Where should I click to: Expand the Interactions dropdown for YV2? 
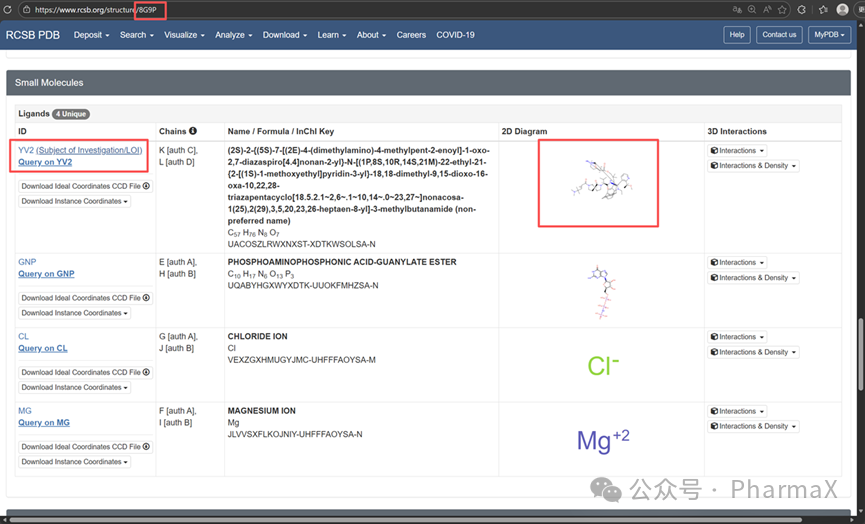(x=737, y=151)
